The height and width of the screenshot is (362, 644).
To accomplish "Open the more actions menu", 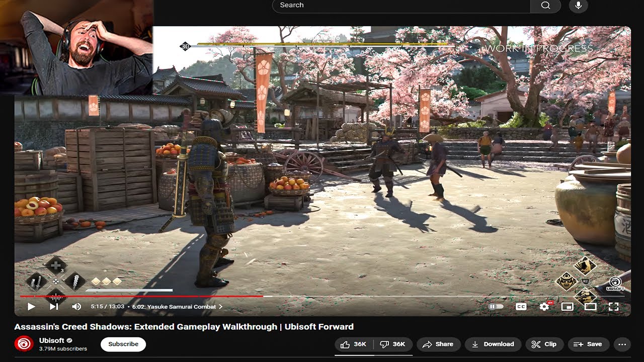I will point(622,344).
